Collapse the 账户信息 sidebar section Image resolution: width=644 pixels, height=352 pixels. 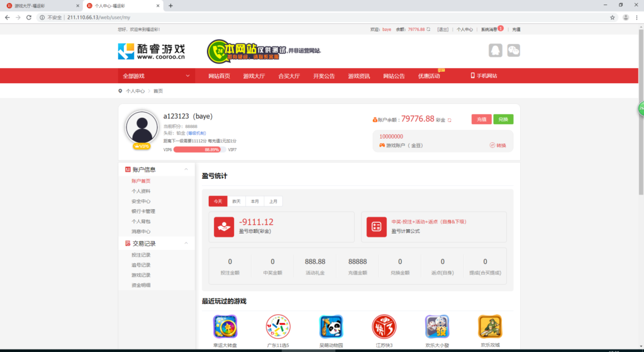coord(185,169)
